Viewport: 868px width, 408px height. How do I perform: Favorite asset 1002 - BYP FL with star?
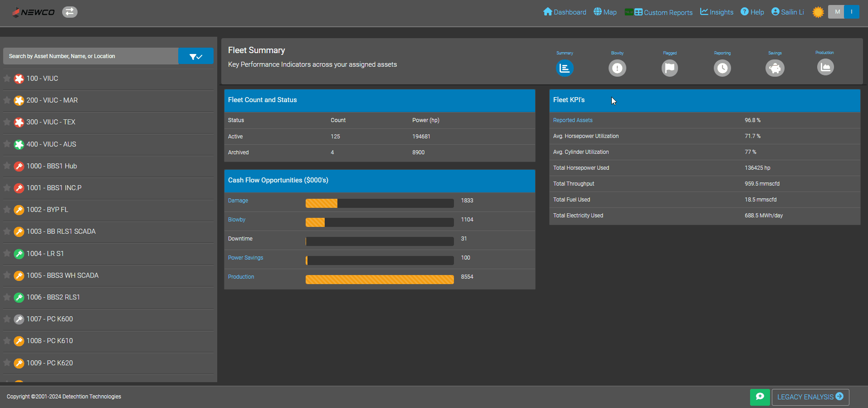click(x=7, y=210)
